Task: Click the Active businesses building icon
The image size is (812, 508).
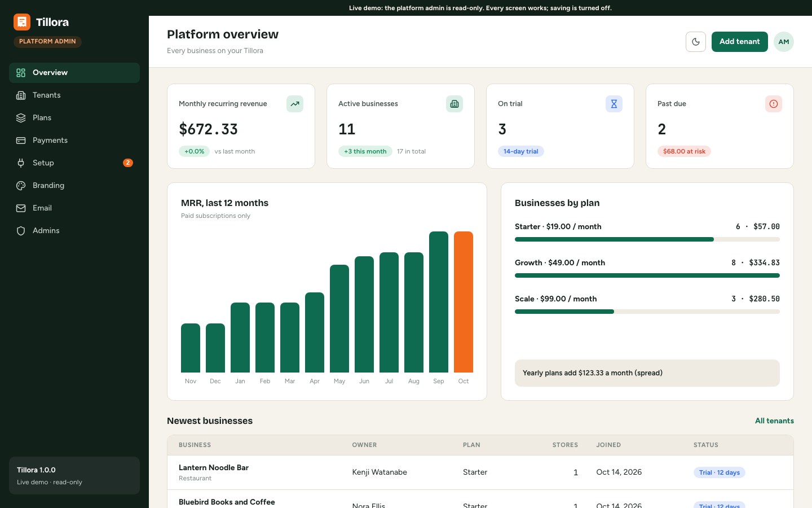Action: click(x=454, y=104)
